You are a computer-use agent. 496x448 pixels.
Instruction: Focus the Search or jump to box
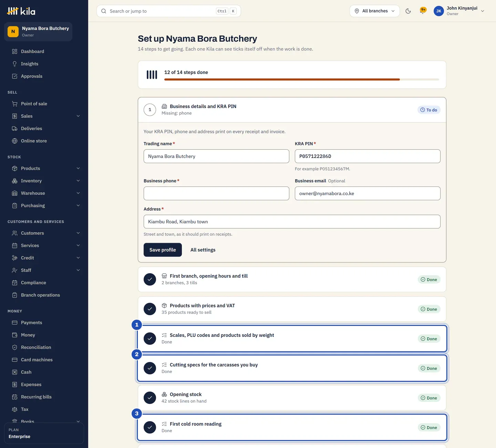169,11
